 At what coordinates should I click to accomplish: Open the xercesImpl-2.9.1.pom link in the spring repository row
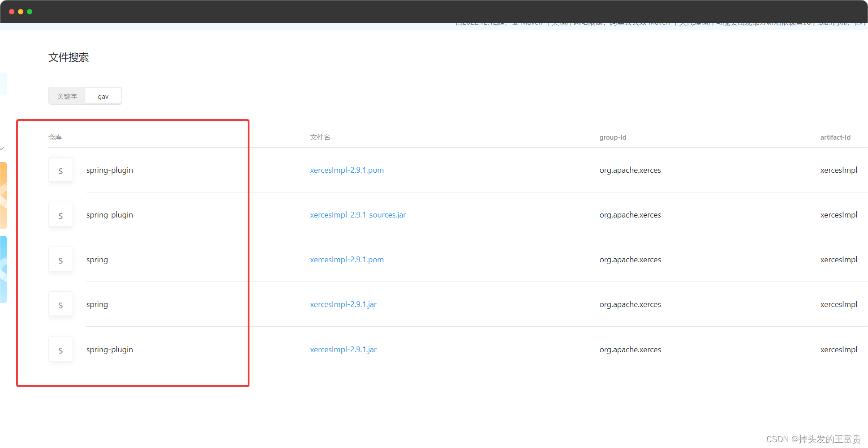[347, 260]
